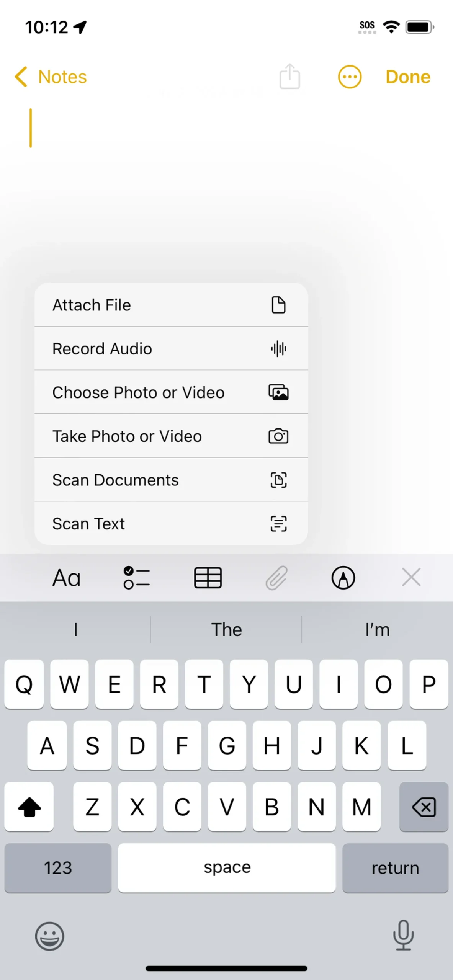453x980 pixels.
Task: Tap the N key
Action: click(x=316, y=807)
